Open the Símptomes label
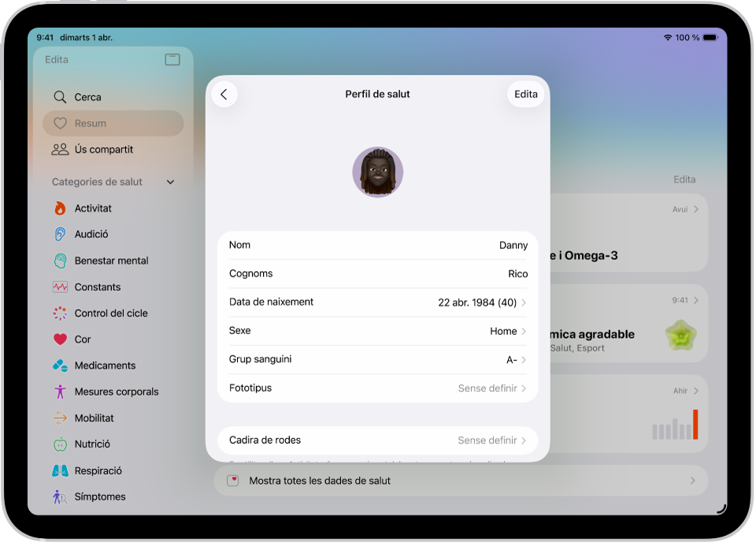This screenshot has height=543, width=756. point(100,497)
